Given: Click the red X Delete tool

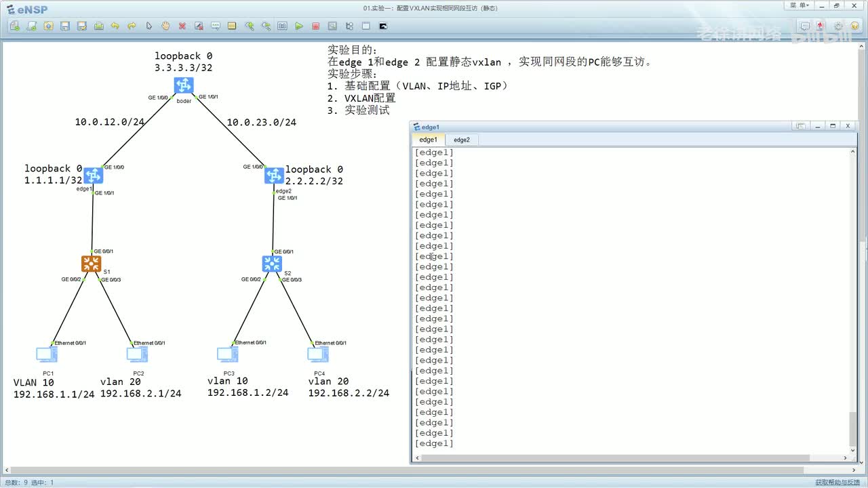Looking at the screenshot, I should [x=182, y=26].
